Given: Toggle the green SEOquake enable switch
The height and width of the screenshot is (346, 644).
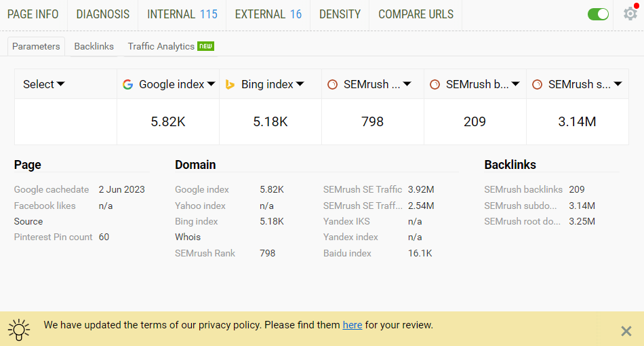Looking at the screenshot, I should click(598, 14).
